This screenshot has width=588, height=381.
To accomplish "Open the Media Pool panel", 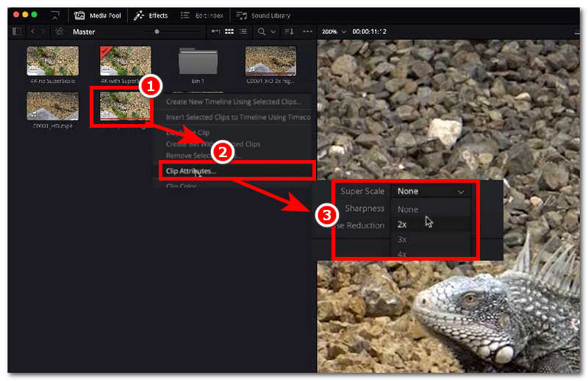I will tap(97, 15).
